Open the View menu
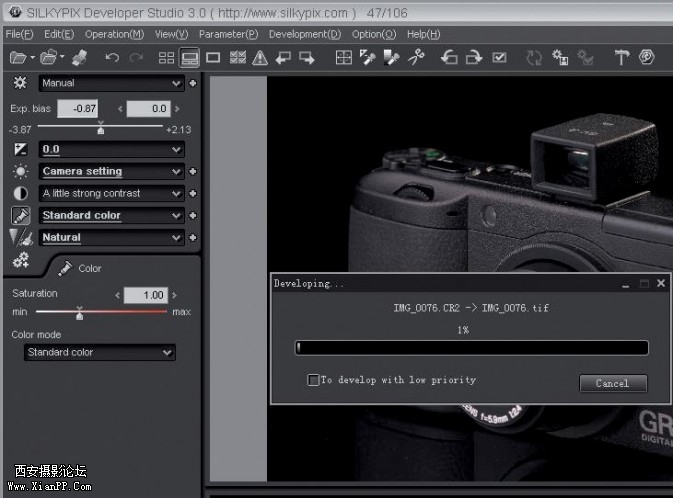Image resolution: width=673 pixels, height=498 pixels. 171,34
